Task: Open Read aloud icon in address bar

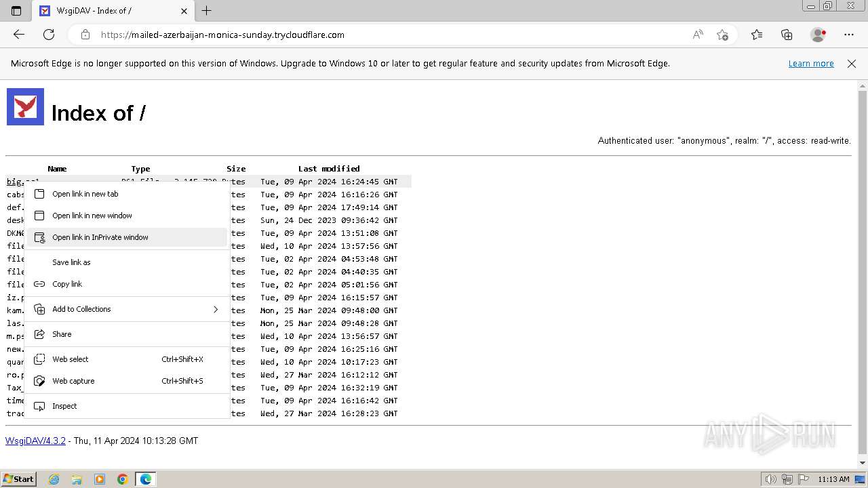Action: 698,35
